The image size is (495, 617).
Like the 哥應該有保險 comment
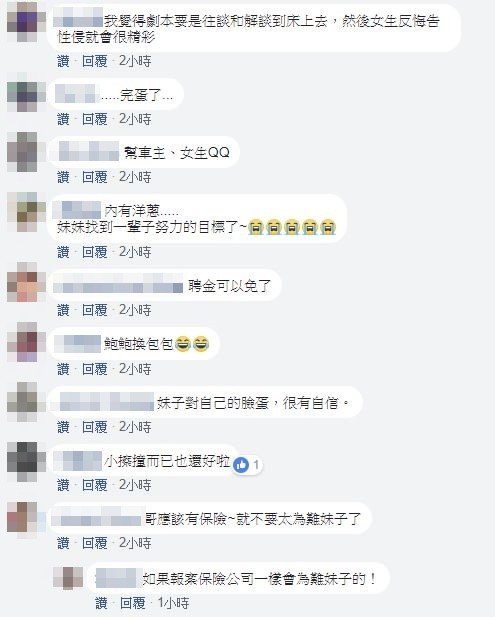pos(63,543)
